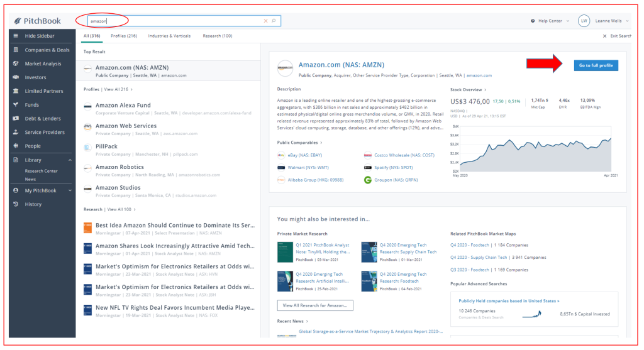Viewport: 644px width, 350px height.
Task: Click the Exit Search X icon
Action: [604, 36]
